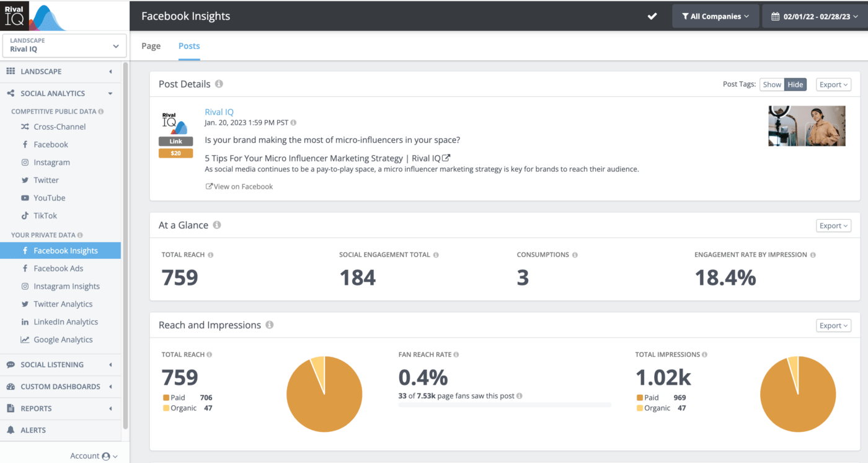868x463 pixels.
Task: Click info icon next to Consumptions
Action: tap(575, 255)
